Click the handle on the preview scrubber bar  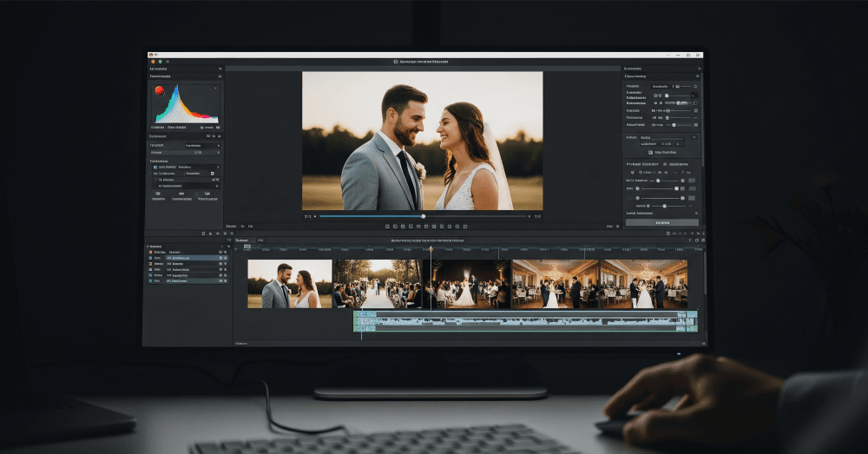click(x=423, y=216)
